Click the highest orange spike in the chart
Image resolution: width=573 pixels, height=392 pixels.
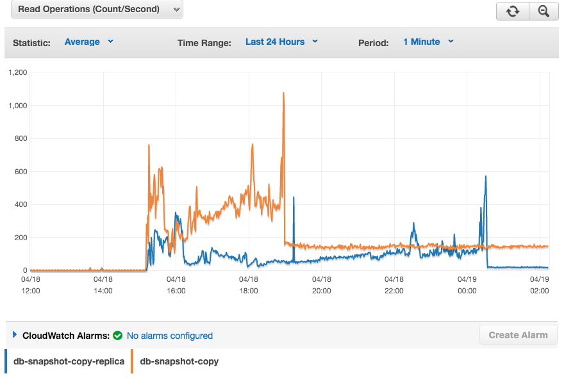click(x=283, y=94)
